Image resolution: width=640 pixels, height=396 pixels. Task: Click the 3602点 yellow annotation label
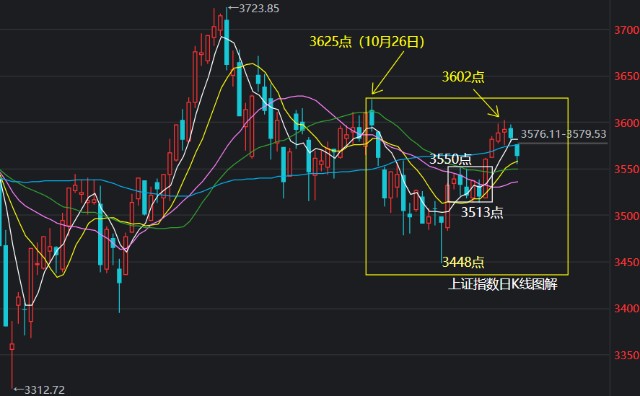(x=463, y=76)
